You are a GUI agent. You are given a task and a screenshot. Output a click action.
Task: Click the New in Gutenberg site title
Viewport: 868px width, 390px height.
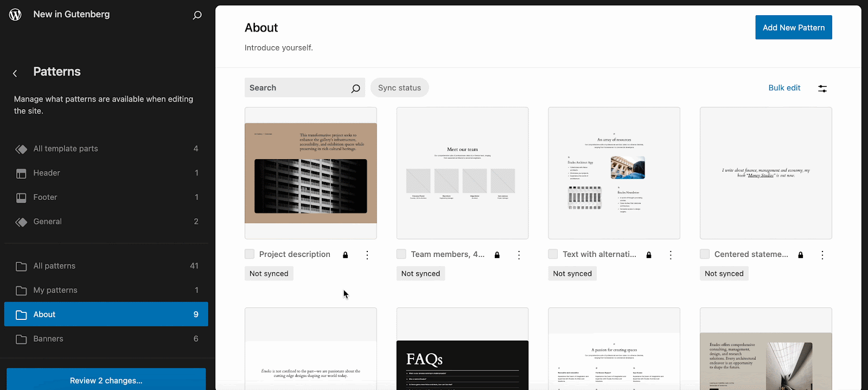pos(72,15)
